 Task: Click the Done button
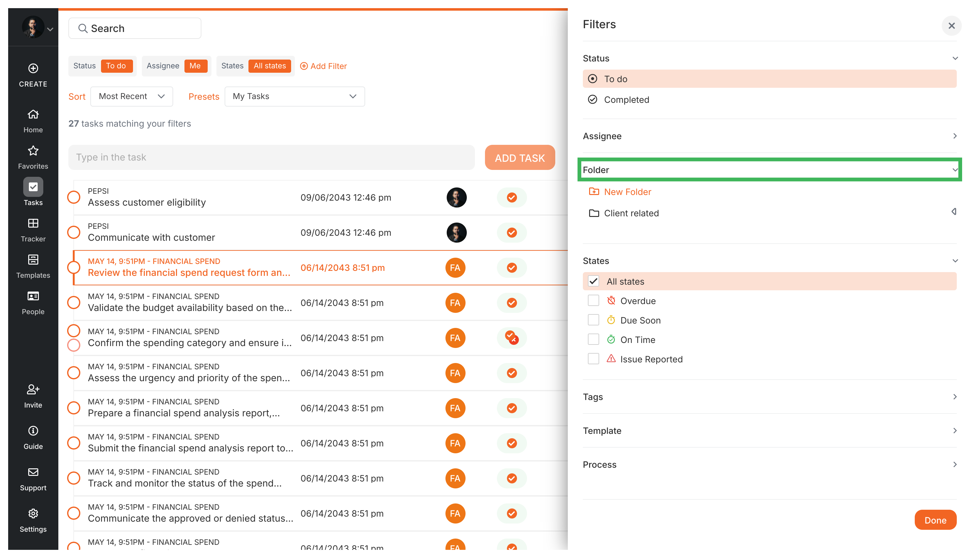935,520
